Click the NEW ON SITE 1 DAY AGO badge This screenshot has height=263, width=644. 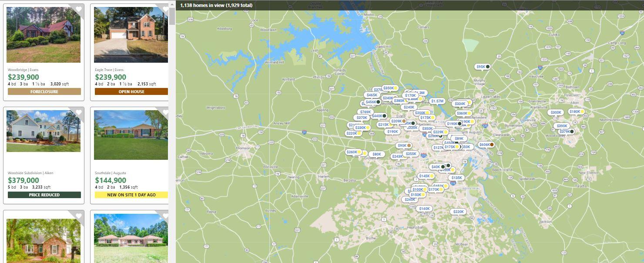click(131, 195)
